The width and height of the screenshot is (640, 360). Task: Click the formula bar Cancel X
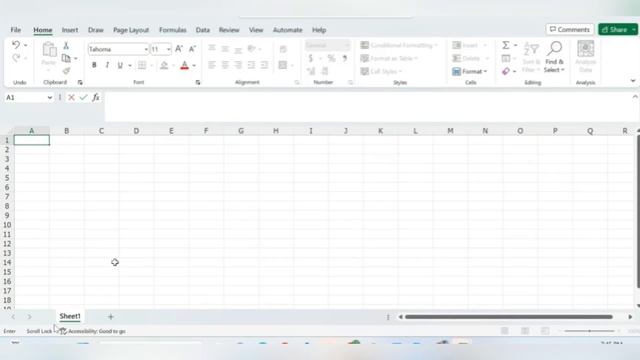click(71, 98)
